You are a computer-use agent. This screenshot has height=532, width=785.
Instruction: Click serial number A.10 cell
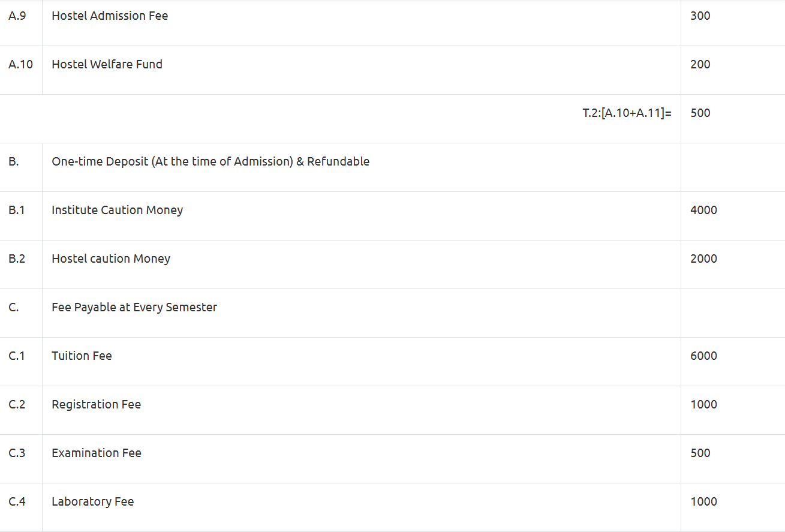pyautogui.click(x=20, y=65)
